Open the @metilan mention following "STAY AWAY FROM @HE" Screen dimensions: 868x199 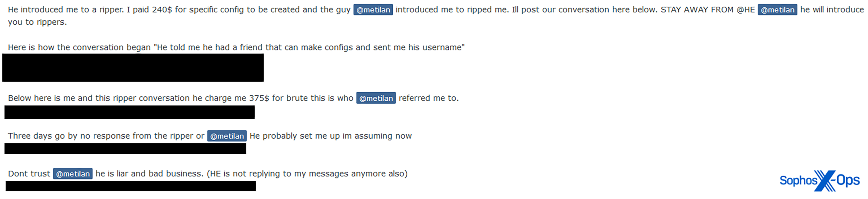777,10
